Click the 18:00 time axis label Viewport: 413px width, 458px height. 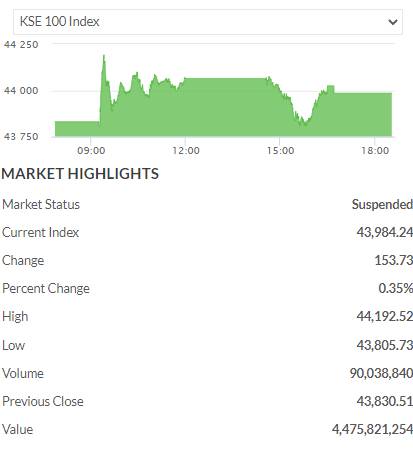[x=375, y=151]
